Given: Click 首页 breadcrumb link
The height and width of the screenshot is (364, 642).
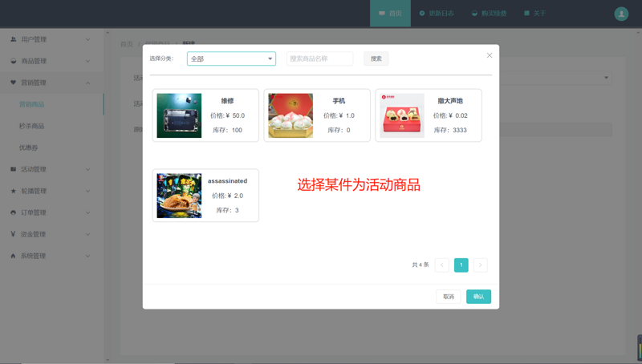Looking at the screenshot, I should click(x=127, y=44).
